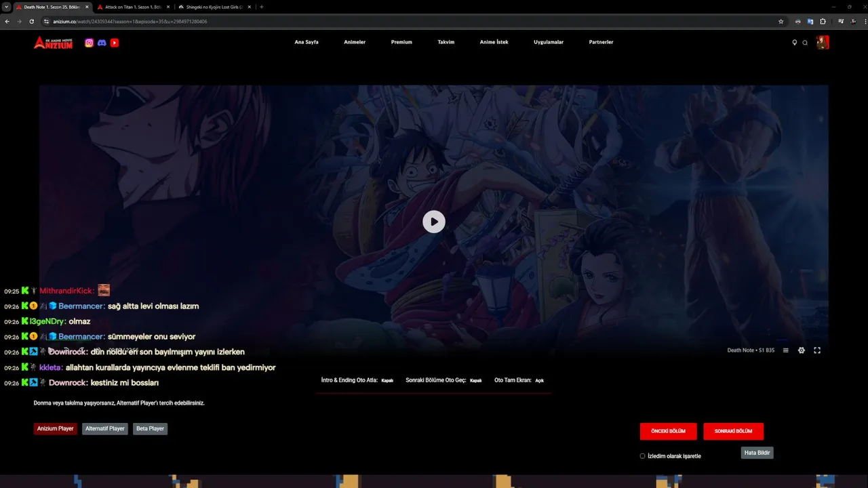This screenshot has width=868, height=488.
Task: Switch to the Attack on Titan tab
Action: point(133,7)
